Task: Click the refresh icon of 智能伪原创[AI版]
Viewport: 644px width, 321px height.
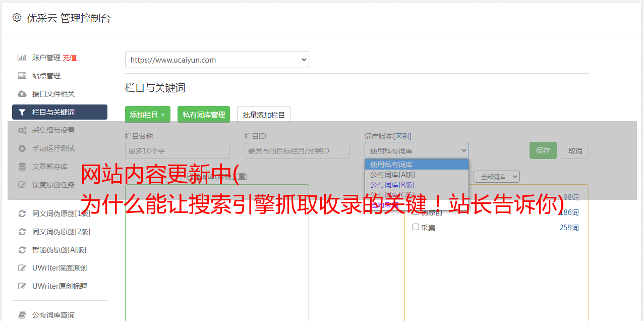Action: pos(22,250)
